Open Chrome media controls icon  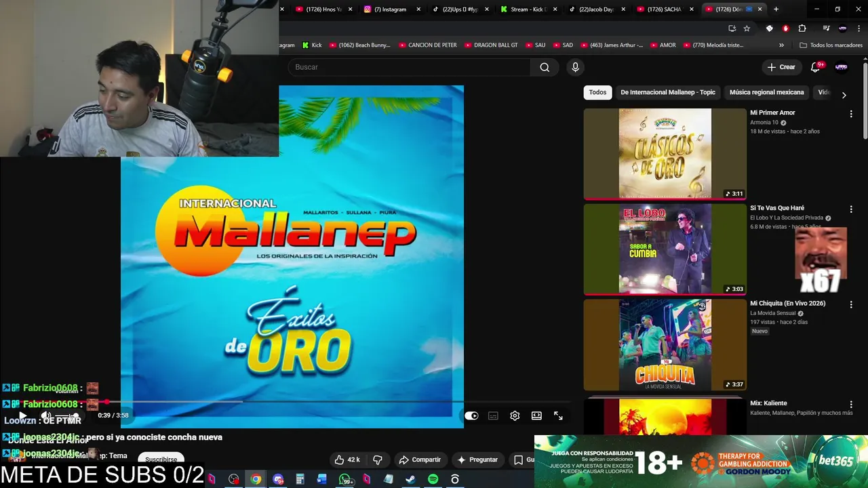click(x=826, y=28)
